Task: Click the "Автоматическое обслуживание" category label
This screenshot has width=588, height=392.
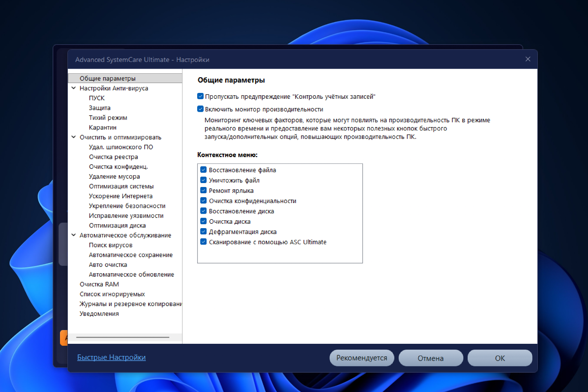Action: [125, 235]
